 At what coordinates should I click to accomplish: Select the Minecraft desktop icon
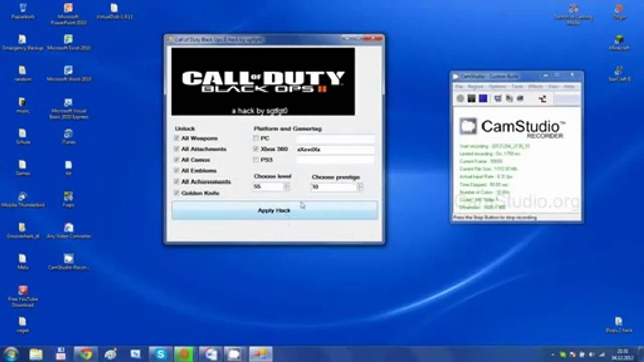tap(619, 42)
